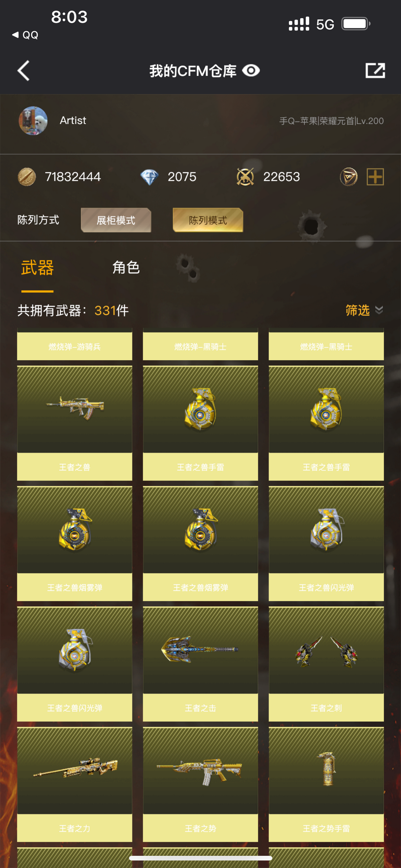Open the 王者之力 sniper rifle item
Image resolution: width=401 pixels, height=868 pixels.
tap(75, 784)
